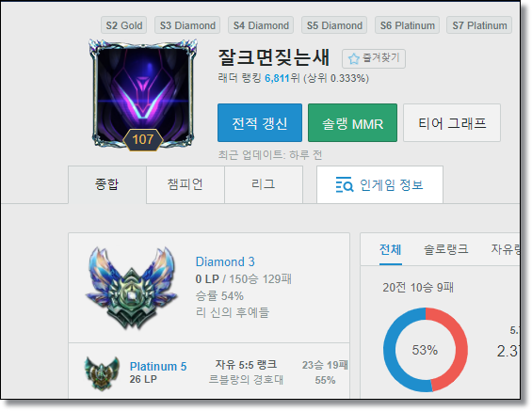
Task: Click the S7 Platinum season badge
Action: click(x=479, y=25)
